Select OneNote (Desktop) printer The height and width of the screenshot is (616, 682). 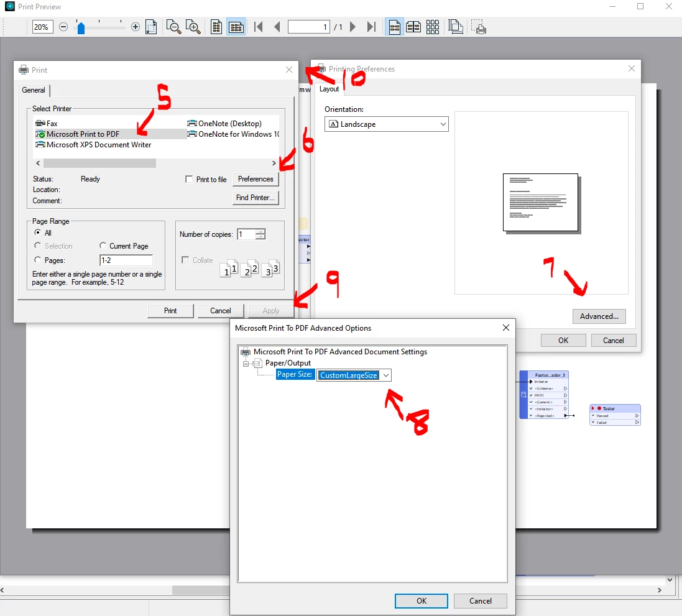(x=224, y=124)
